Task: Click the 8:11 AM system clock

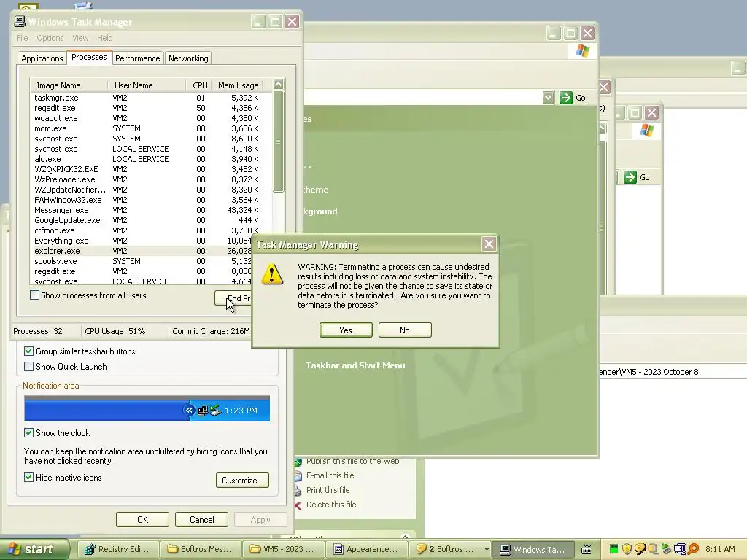Action: (720, 549)
